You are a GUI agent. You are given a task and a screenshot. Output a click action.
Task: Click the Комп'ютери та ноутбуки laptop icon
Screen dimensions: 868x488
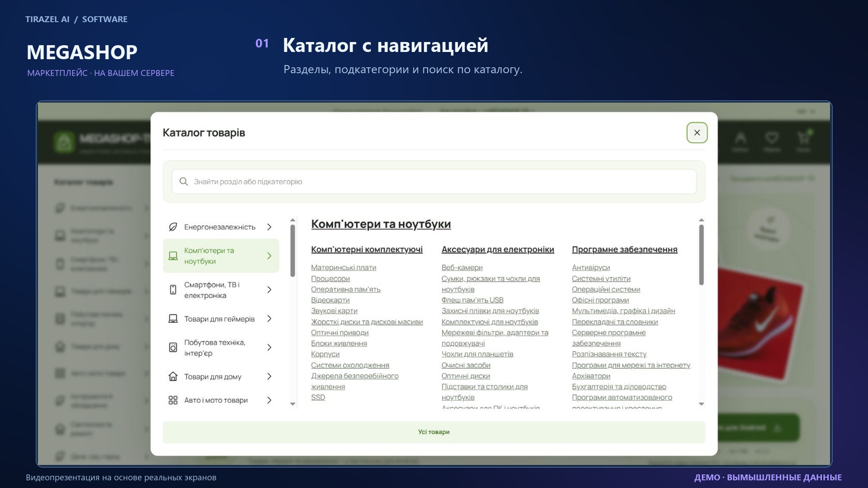pos(173,256)
